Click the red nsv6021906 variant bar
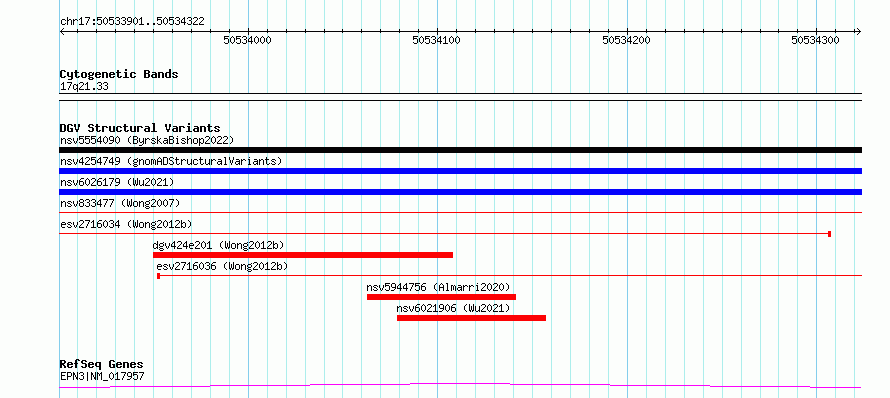Viewport: 890px width, 398px height. (472, 318)
